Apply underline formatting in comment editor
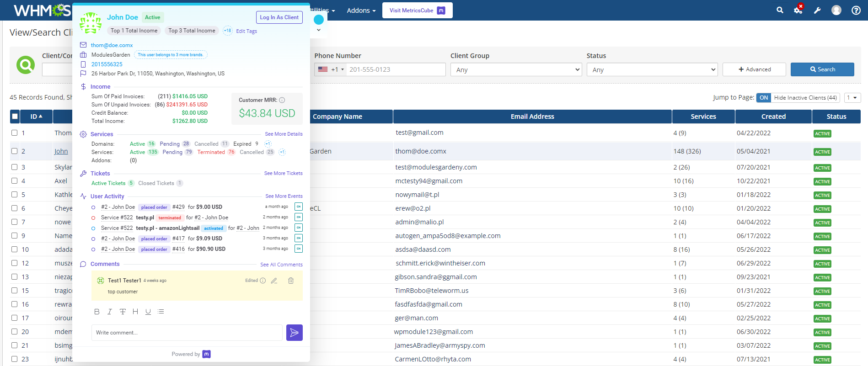Image resolution: width=868 pixels, height=366 pixels. coord(148,312)
